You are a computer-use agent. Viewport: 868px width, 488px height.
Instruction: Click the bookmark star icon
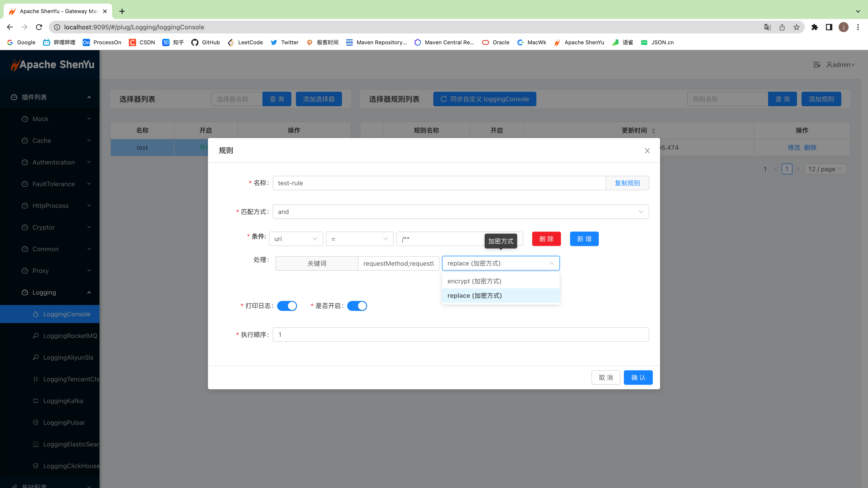click(x=796, y=27)
